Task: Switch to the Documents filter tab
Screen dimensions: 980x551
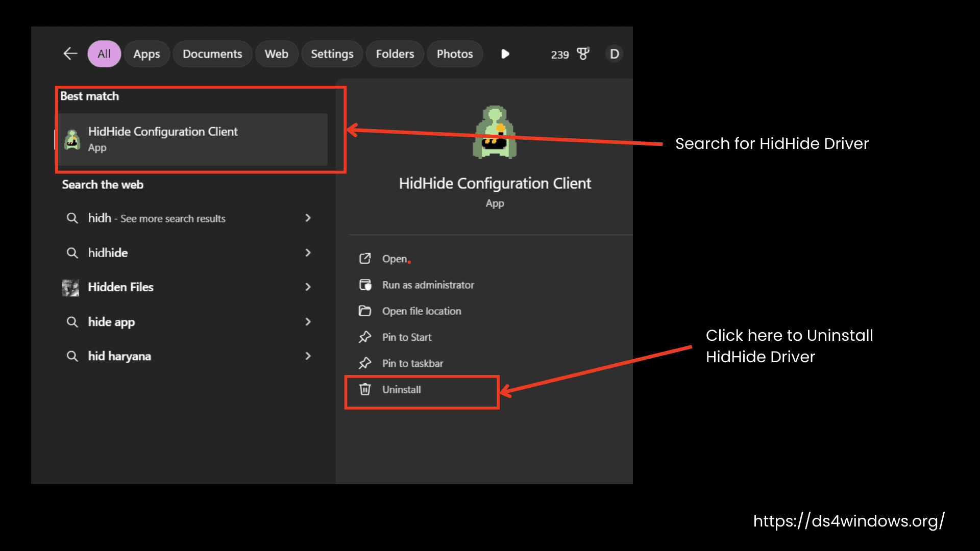Action: coord(212,54)
